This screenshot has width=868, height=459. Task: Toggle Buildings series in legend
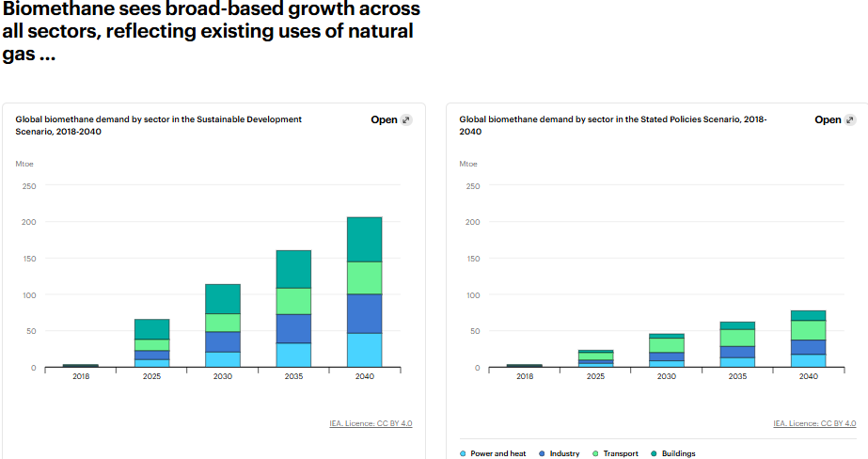coord(678,454)
